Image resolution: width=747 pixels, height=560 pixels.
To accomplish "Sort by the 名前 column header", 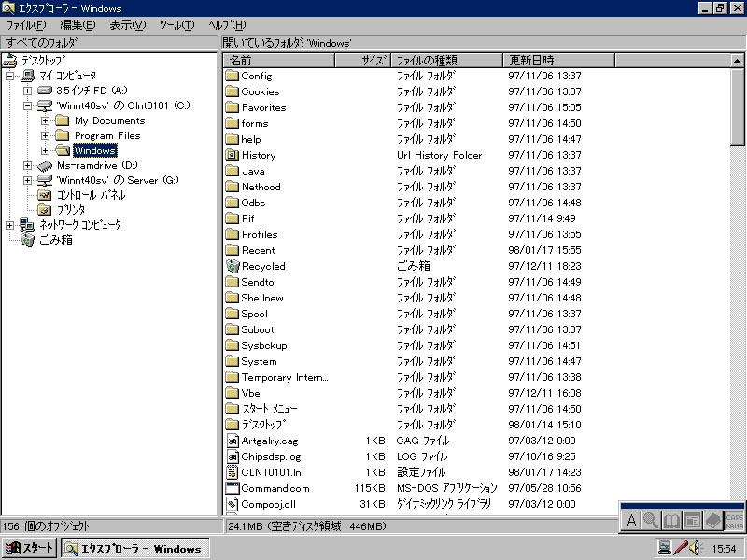I will (x=279, y=61).
